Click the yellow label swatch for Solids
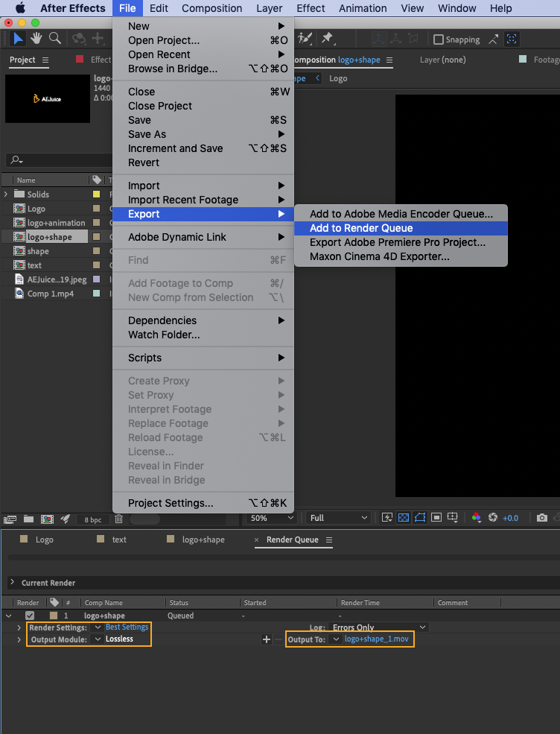The image size is (560, 734). pyautogui.click(x=96, y=194)
